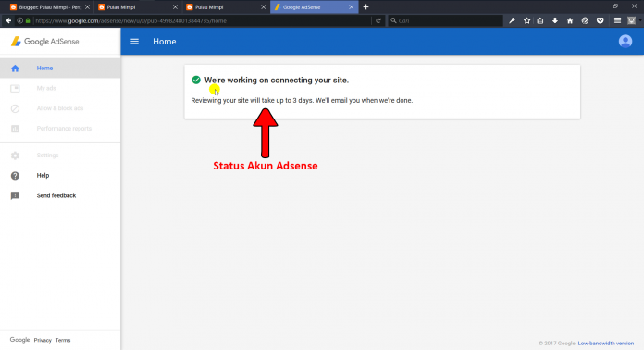Open the Low-bandwidth version link
The height and width of the screenshot is (350, 644).
[x=606, y=343]
